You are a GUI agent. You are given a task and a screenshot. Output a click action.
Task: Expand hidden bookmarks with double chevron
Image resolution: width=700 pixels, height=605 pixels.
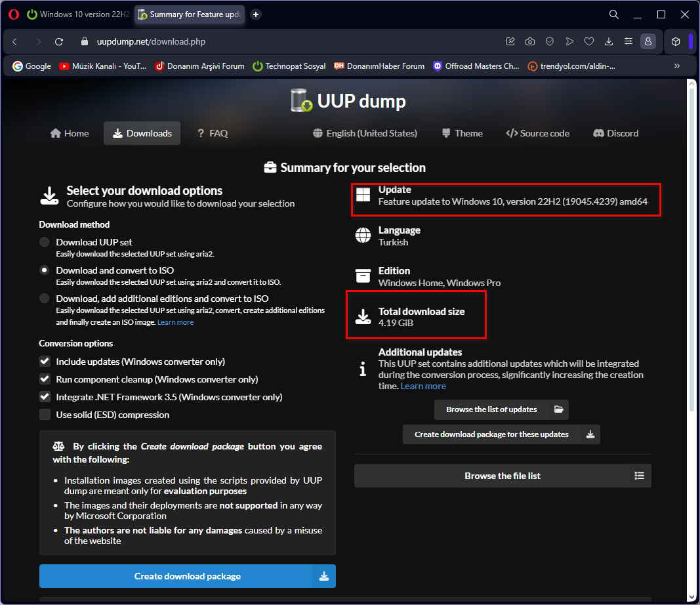click(677, 66)
